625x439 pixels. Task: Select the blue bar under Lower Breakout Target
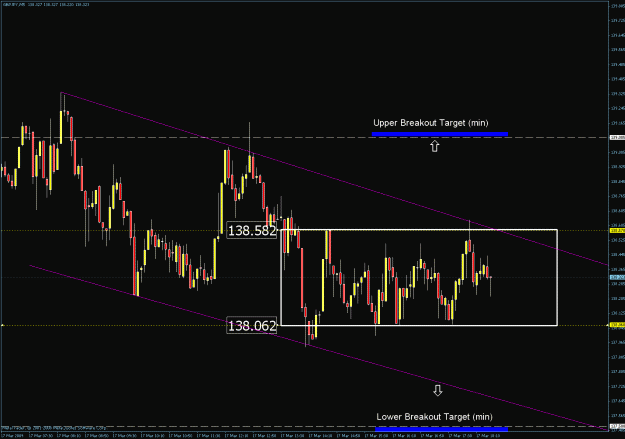(442, 429)
